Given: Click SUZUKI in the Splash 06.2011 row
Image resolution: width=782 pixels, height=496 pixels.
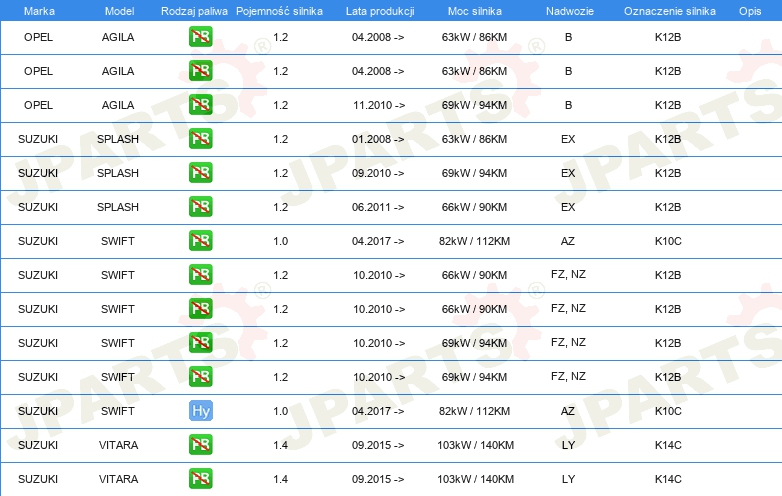Looking at the screenshot, I should (x=38, y=207).
